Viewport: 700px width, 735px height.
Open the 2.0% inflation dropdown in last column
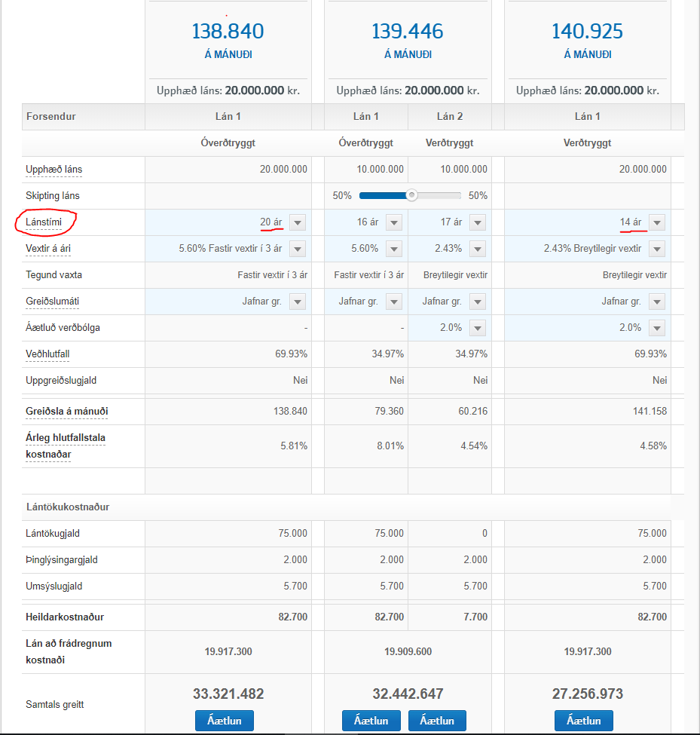tap(657, 328)
